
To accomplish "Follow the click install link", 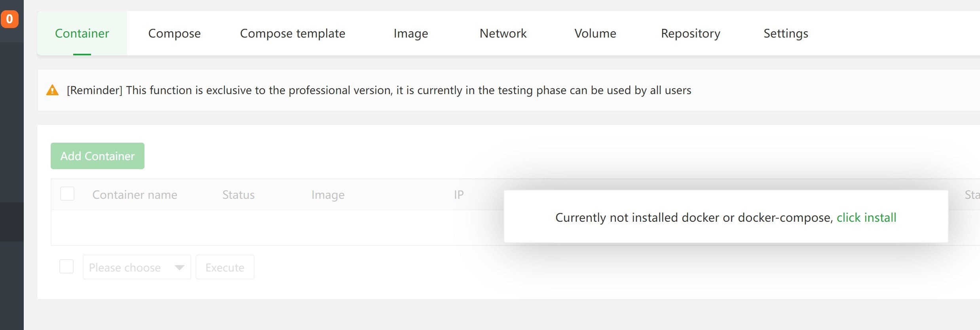I will (866, 217).
